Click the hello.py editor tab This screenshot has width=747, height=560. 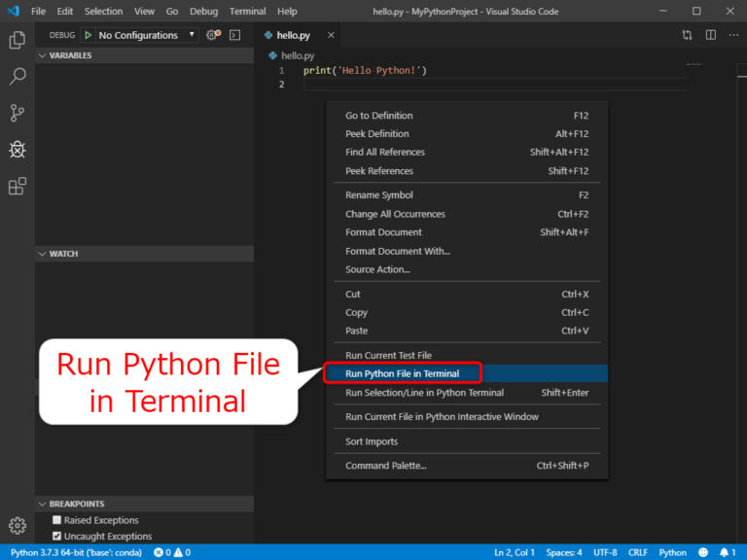pyautogui.click(x=292, y=35)
